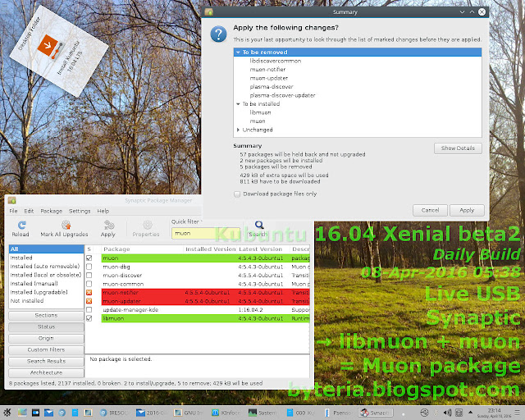Expand the Unchanged tree node
The image size is (525, 420).
point(238,130)
